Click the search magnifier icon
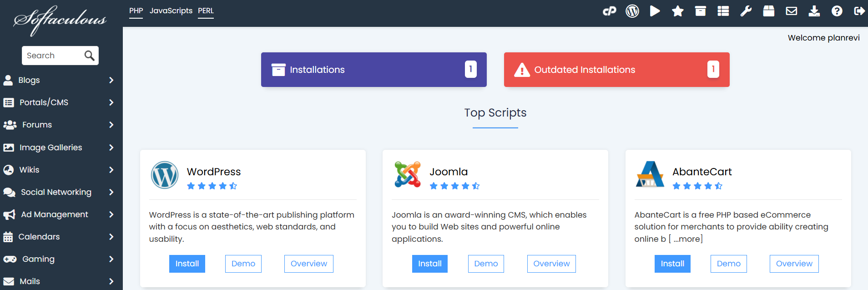Image resolution: width=868 pixels, height=290 pixels. click(x=90, y=56)
